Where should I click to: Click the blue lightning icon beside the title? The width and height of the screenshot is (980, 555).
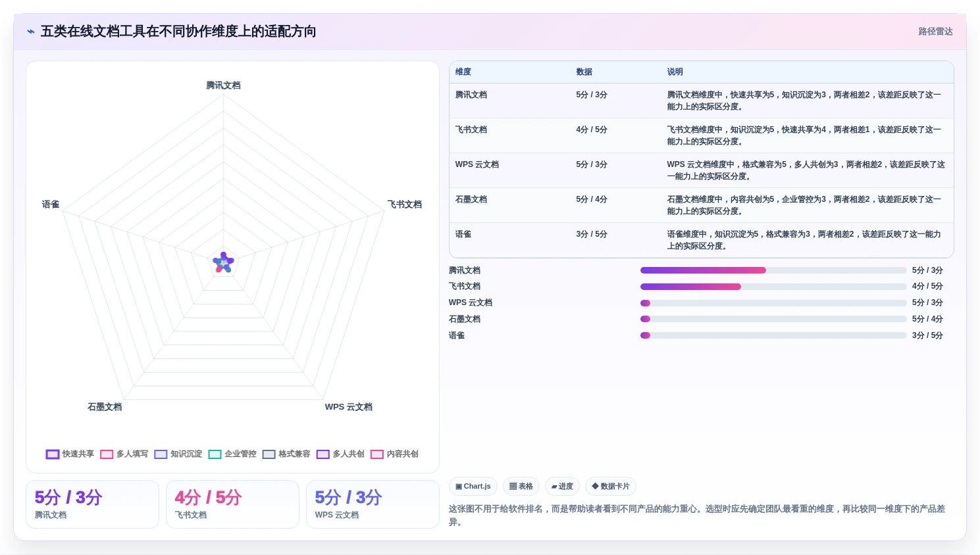pyautogui.click(x=31, y=32)
